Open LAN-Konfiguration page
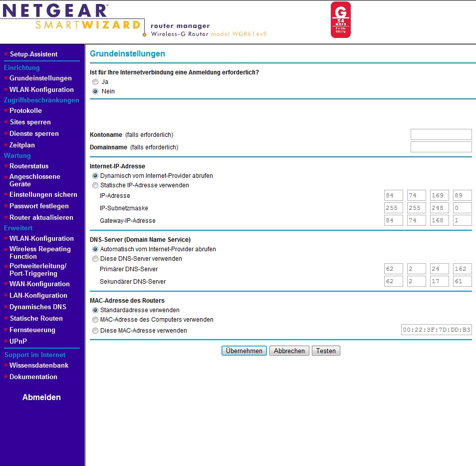 click(x=38, y=296)
